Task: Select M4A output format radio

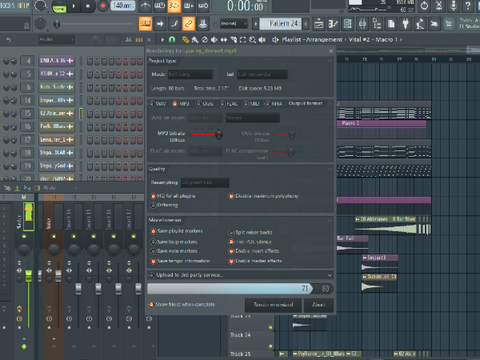Action: click(x=267, y=104)
